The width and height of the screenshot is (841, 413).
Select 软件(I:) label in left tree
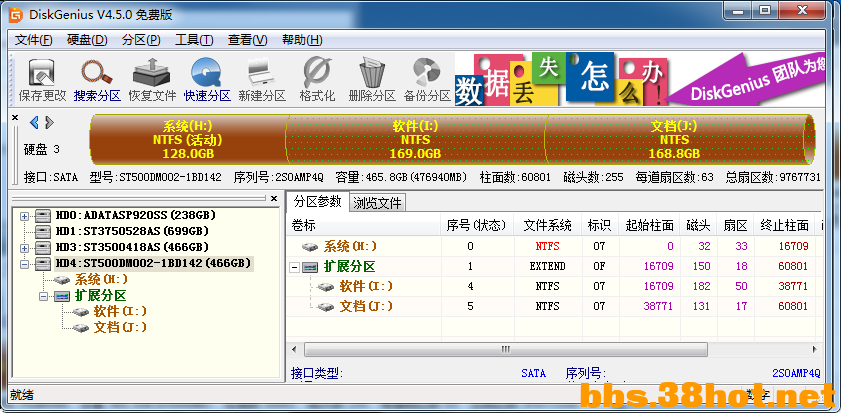(x=120, y=312)
